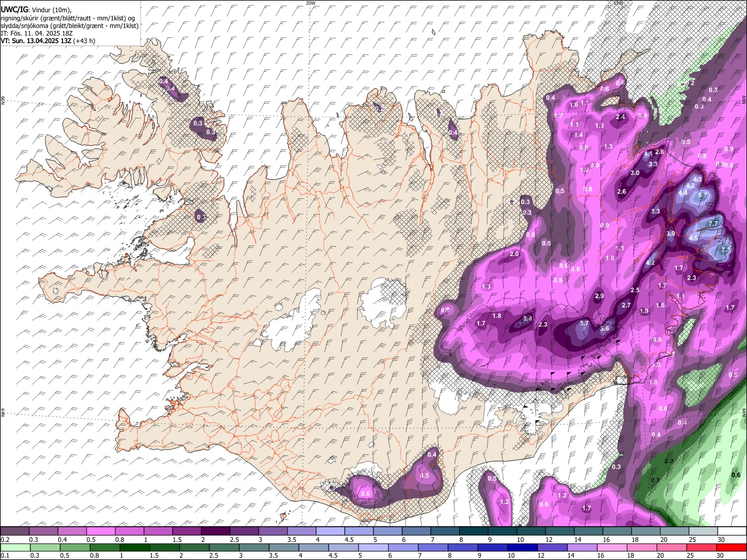Click the pale lavender 4 snow-scale swatch
Viewport: 747px width, 560px height.
330,531
